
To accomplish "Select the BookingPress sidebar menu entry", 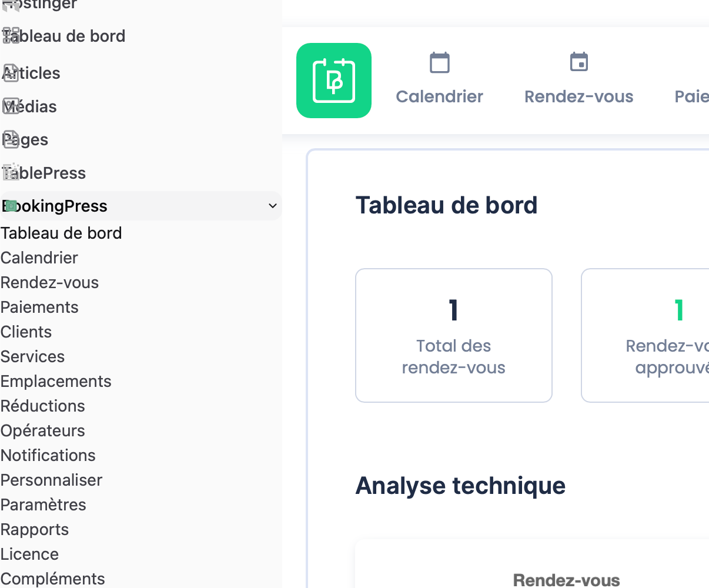I will coord(141,206).
